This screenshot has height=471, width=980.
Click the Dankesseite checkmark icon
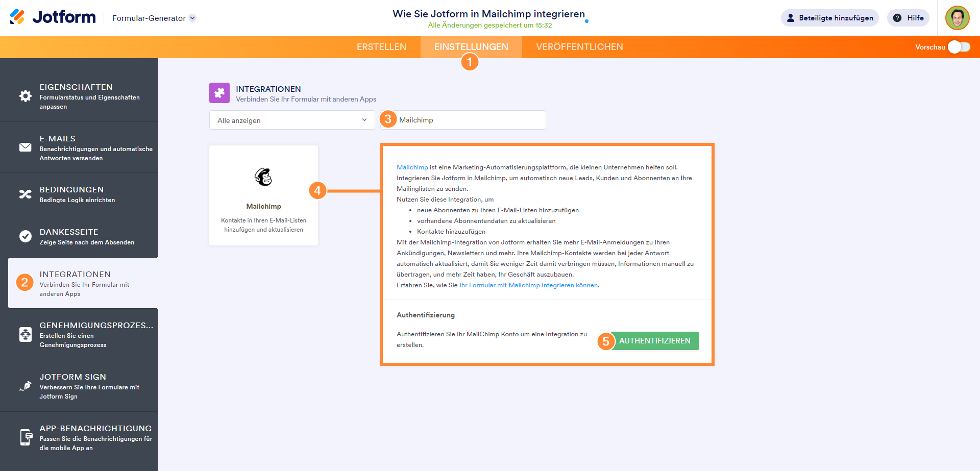coord(26,236)
